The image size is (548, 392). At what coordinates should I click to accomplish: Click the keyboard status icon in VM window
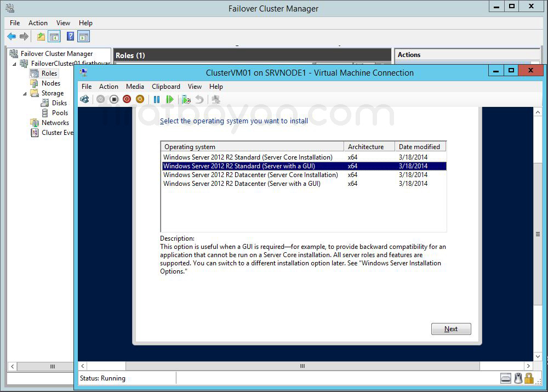[x=506, y=378]
